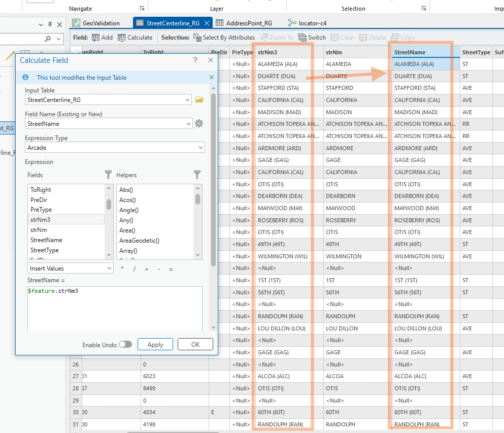Toggle Enable Undo switch
Viewport: 504px width, 433px height.
(x=125, y=345)
